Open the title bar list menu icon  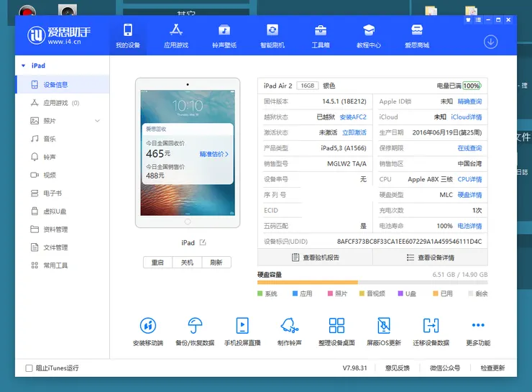pos(478,20)
